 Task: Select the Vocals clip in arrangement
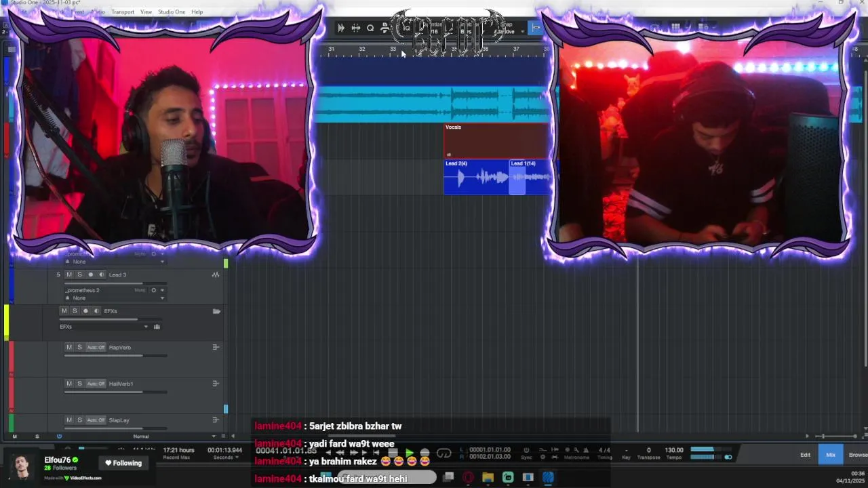pyautogui.click(x=497, y=140)
